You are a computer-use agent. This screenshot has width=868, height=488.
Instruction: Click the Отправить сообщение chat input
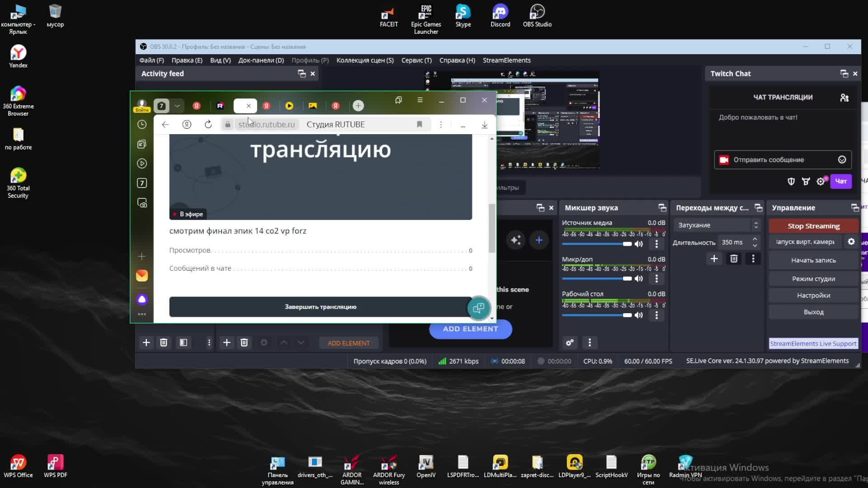783,160
